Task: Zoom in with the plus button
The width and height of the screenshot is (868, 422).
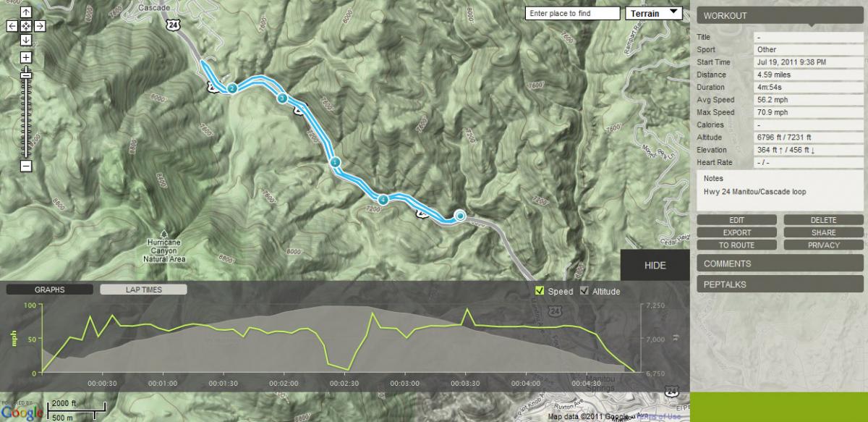Action: (26, 57)
